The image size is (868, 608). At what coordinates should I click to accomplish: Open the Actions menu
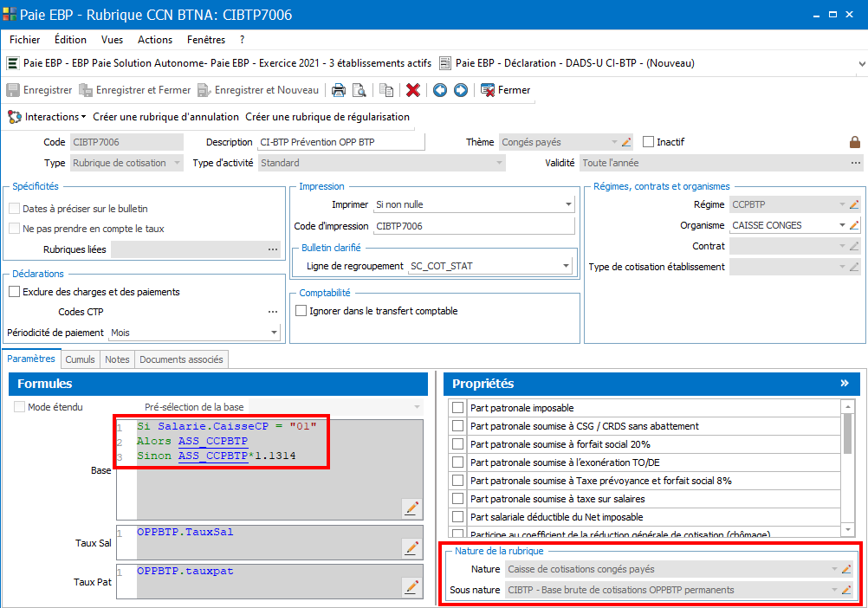(155, 40)
